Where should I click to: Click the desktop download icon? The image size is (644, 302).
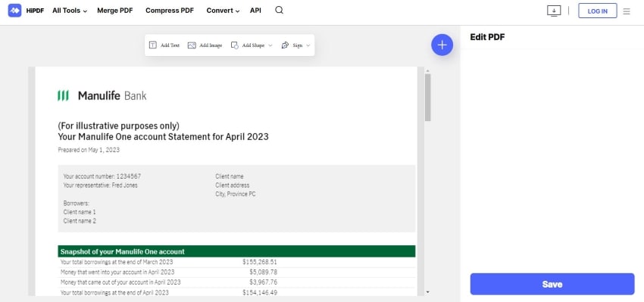(x=554, y=11)
